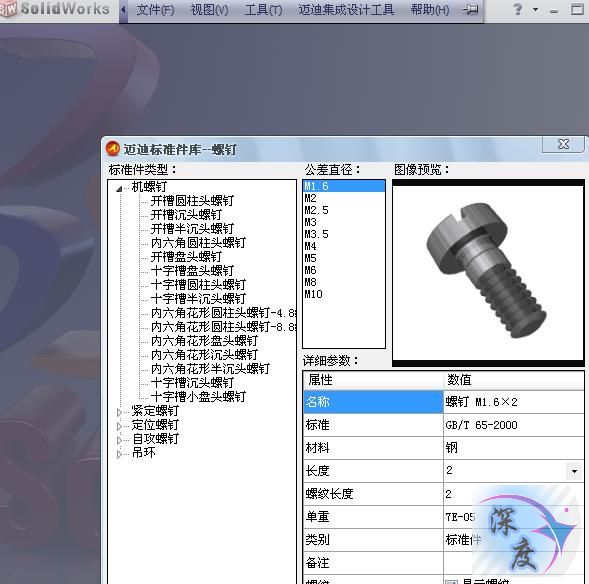Viewport: 589px width, 584px height.
Task: Select diameter M3.5 in the list
Action: (x=344, y=234)
